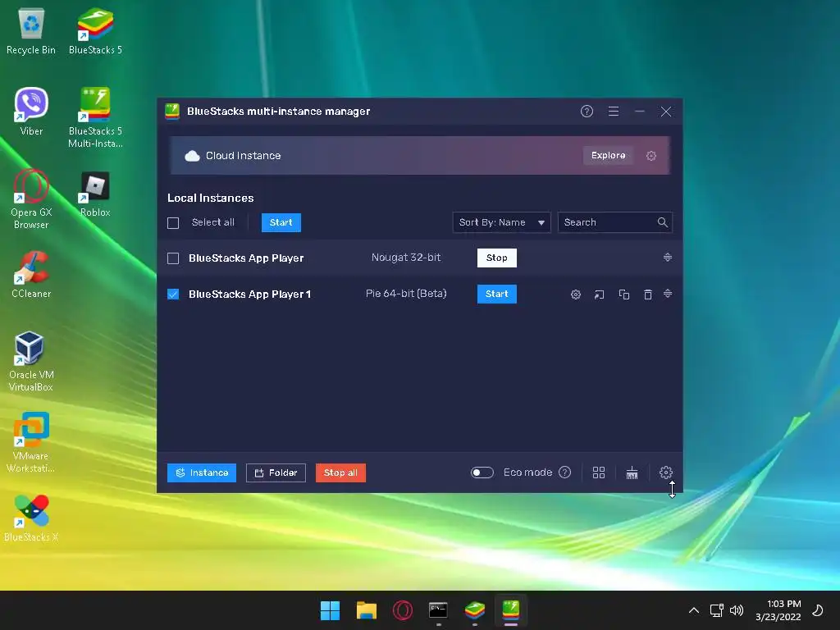The height and width of the screenshot is (630, 840).
Task: Click the Start button next to Select all
Action: coord(281,222)
